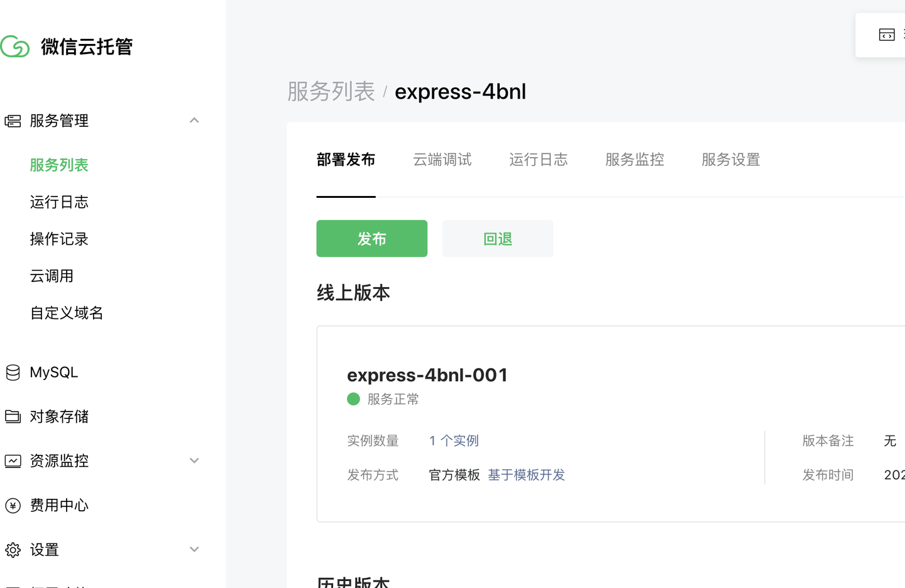Click the green 发布 button

click(372, 239)
